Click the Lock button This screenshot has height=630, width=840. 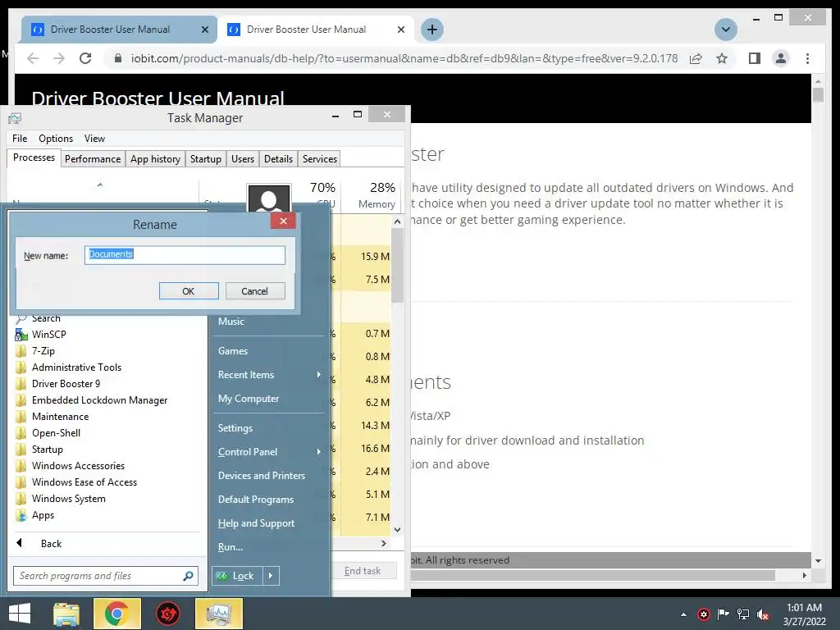(237, 576)
